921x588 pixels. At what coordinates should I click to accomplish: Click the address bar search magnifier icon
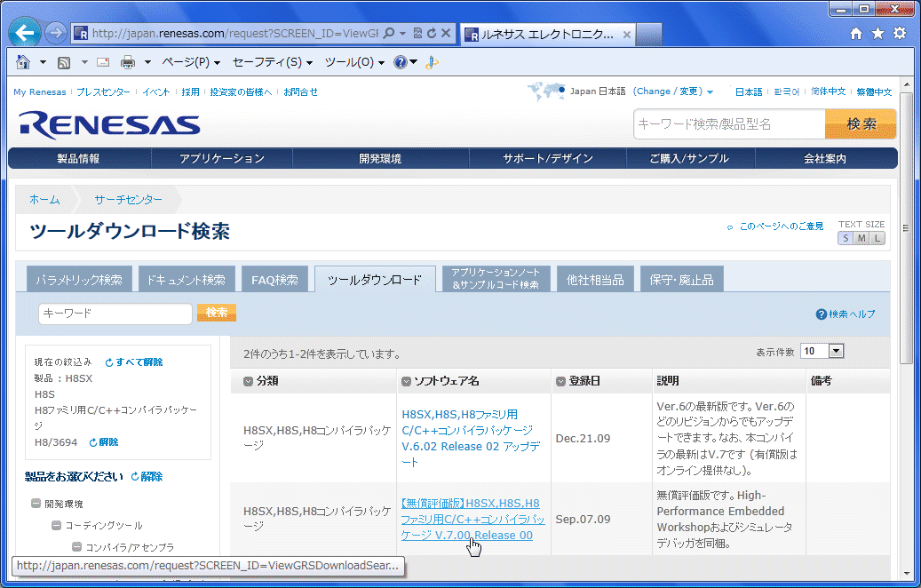pyautogui.click(x=389, y=34)
